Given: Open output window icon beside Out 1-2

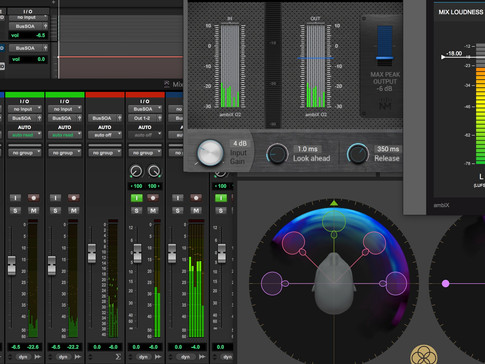Looking at the screenshot, I should (160, 118).
